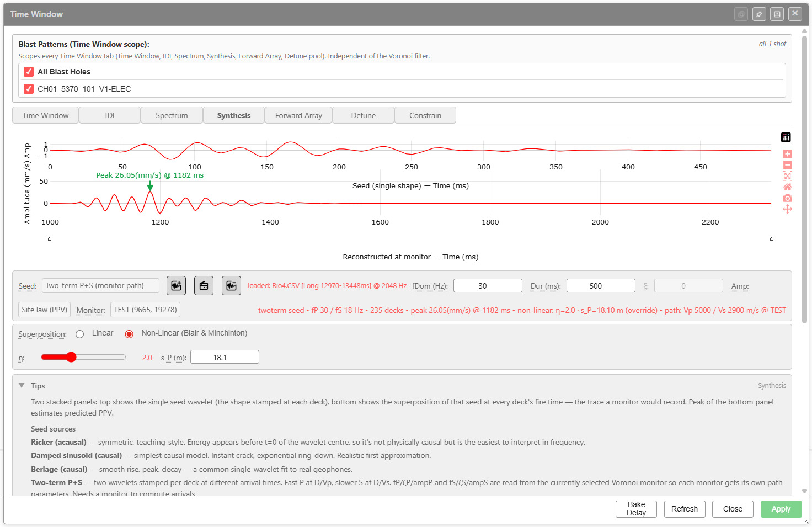Switch to the Detune tab

[364, 115]
